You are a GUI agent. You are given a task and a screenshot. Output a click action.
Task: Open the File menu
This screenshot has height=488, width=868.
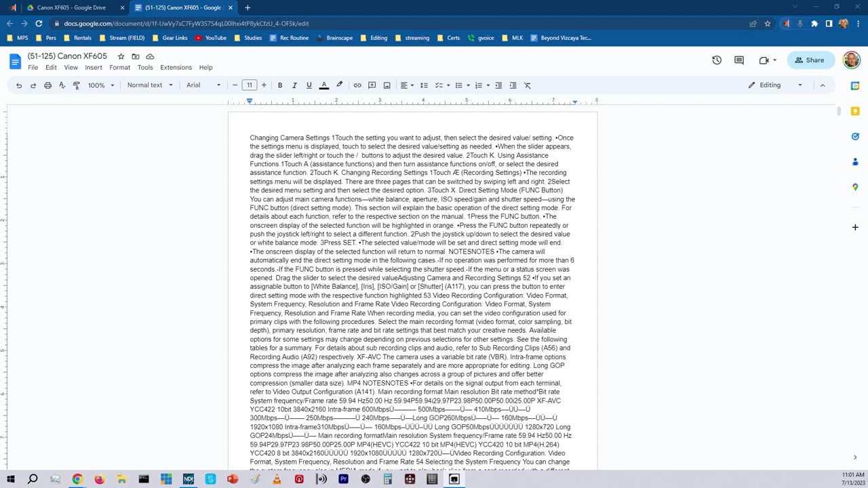point(33,68)
